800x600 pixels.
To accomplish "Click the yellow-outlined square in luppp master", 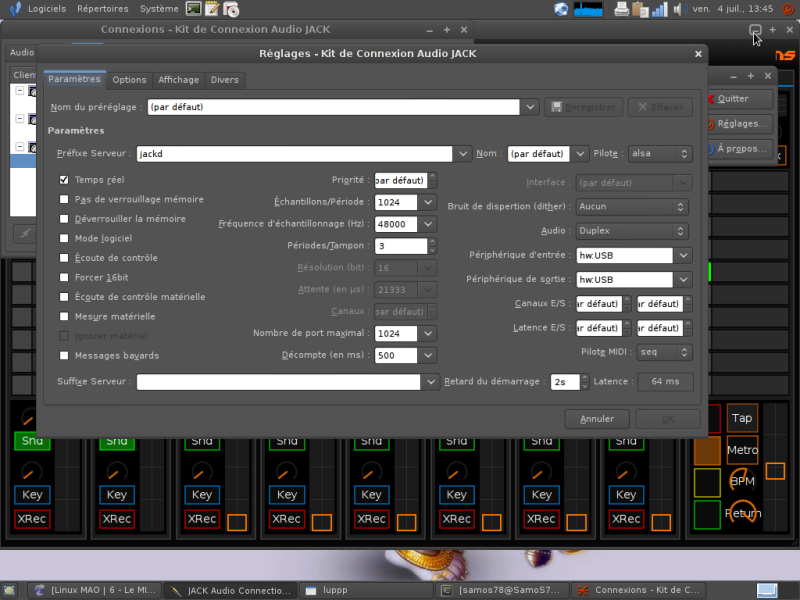I will (x=707, y=482).
